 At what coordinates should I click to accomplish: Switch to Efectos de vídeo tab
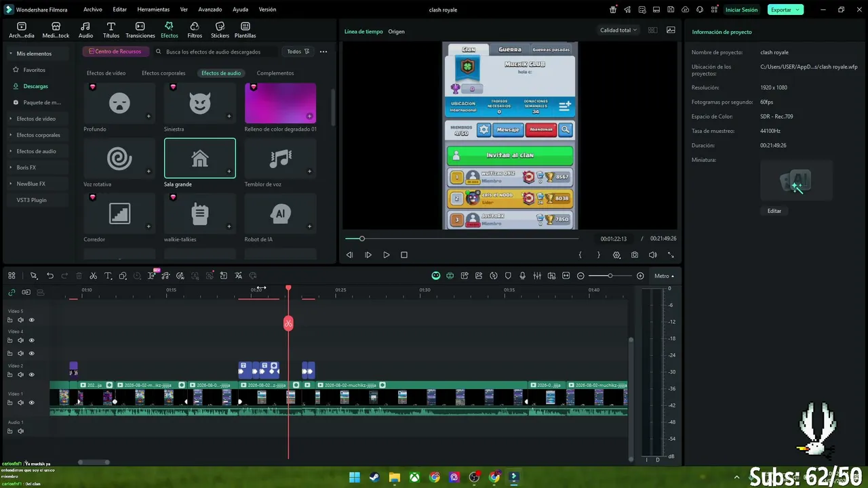tap(106, 73)
